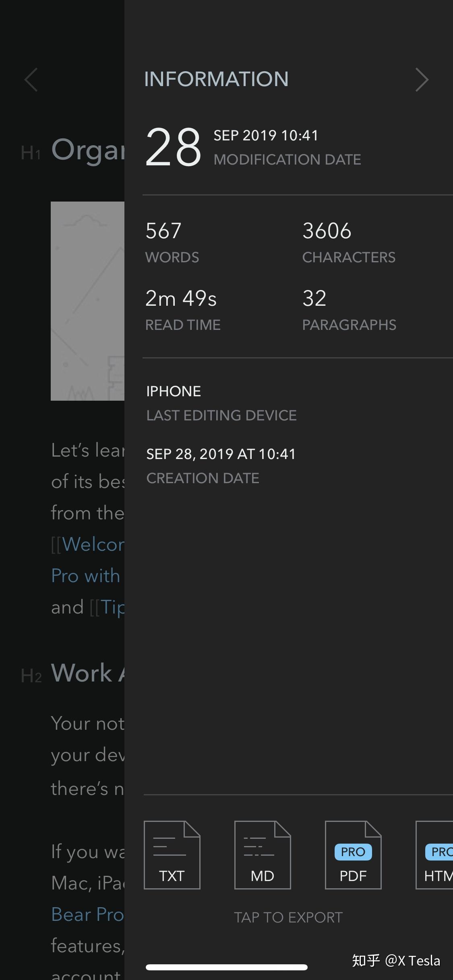453x980 pixels.
Task: Tap the H2 heading marker
Action: [31, 676]
